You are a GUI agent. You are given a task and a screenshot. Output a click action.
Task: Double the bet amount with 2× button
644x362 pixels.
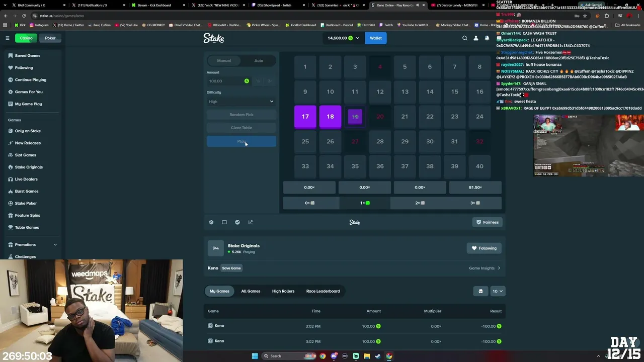point(270,81)
